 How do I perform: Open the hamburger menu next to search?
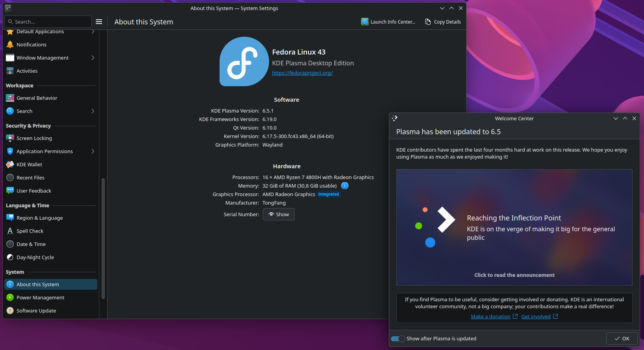[x=99, y=22]
